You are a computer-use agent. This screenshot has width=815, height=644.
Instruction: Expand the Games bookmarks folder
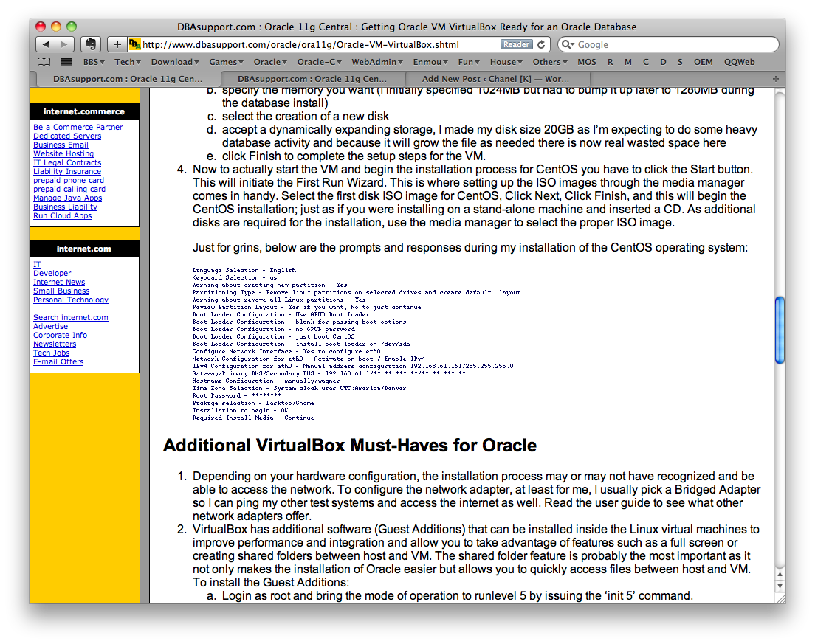226,62
